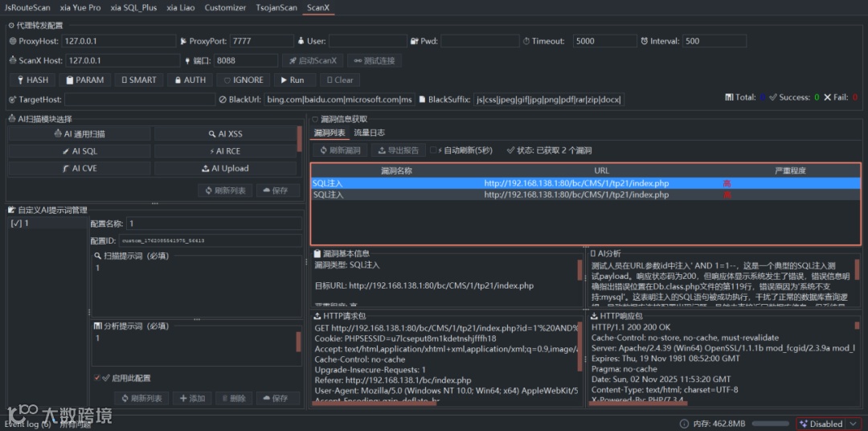868x431 pixels.
Task: Click the 端口 port input field
Action: click(247, 60)
